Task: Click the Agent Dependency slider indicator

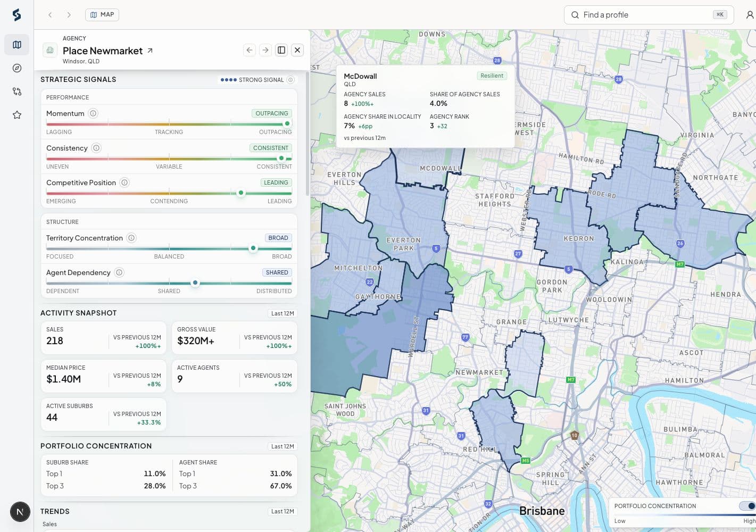Action: (195, 282)
